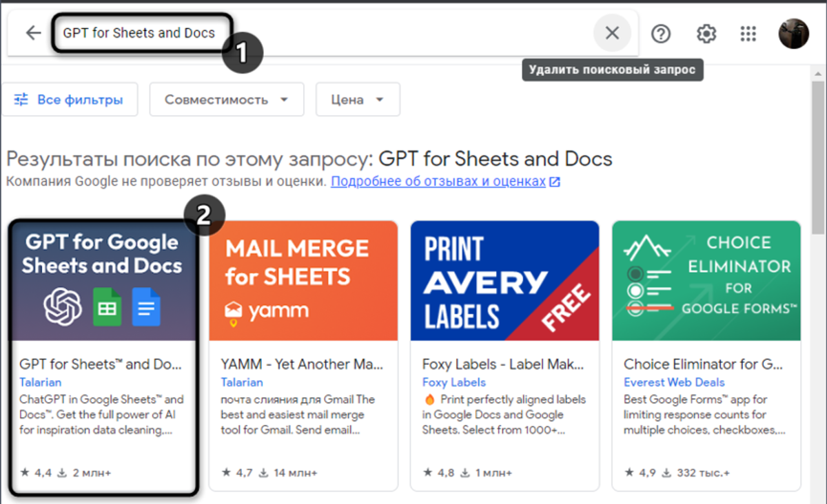827x504 pixels.
Task: Expand the Совместимость dropdown
Action: [227, 100]
